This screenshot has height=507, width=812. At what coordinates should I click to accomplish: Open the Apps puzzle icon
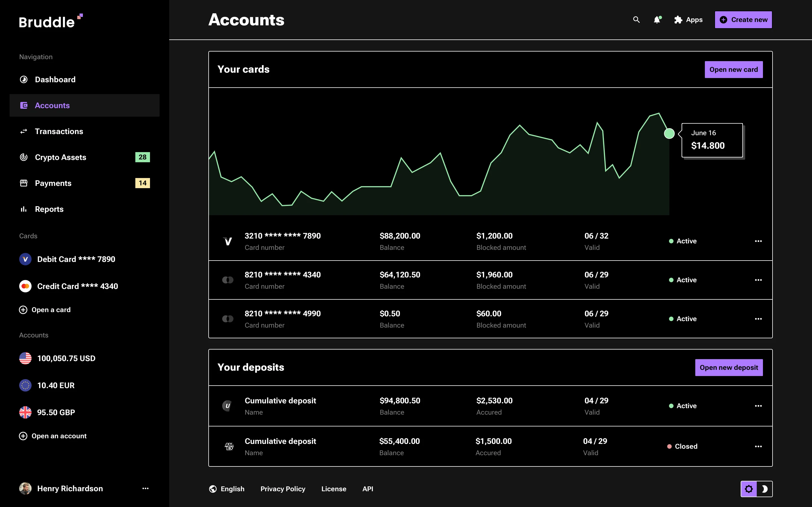click(x=678, y=20)
